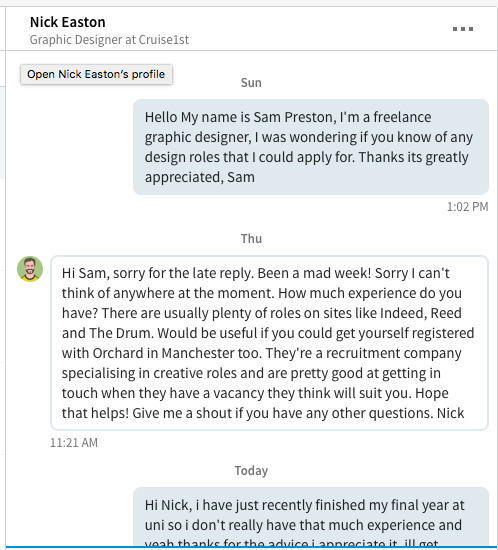Click The Drum text in Nick's reply
This screenshot has height=550, width=498.
pos(121,333)
